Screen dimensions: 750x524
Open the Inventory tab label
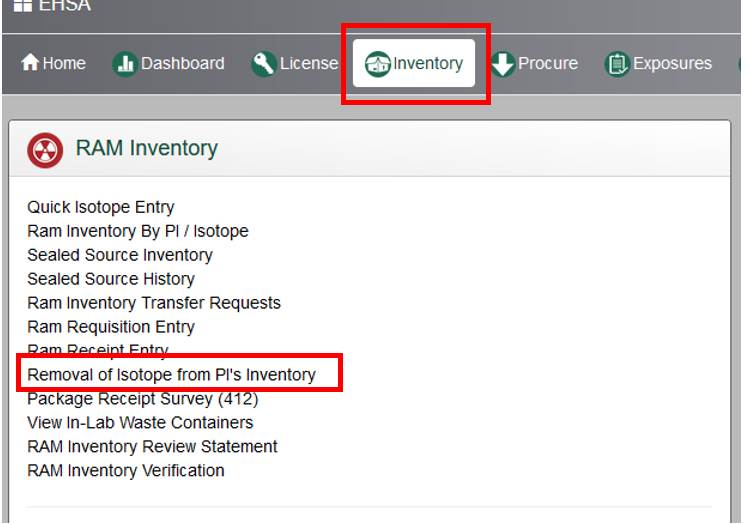click(x=428, y=64)
